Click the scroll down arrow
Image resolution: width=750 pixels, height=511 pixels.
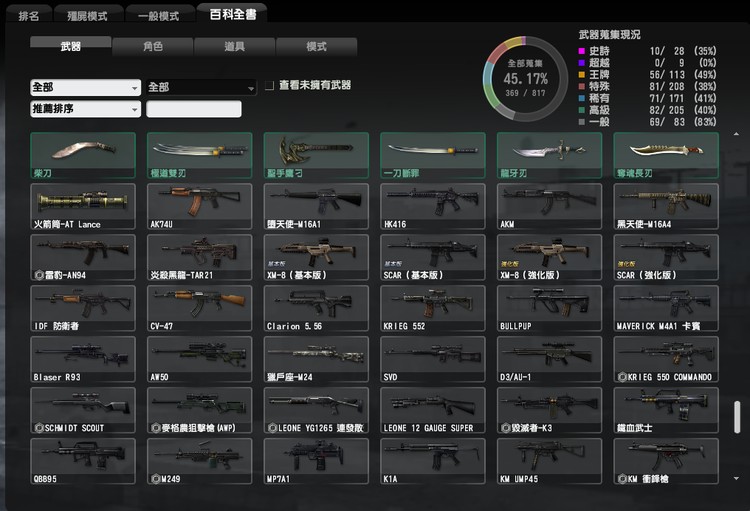coord(736,478)
